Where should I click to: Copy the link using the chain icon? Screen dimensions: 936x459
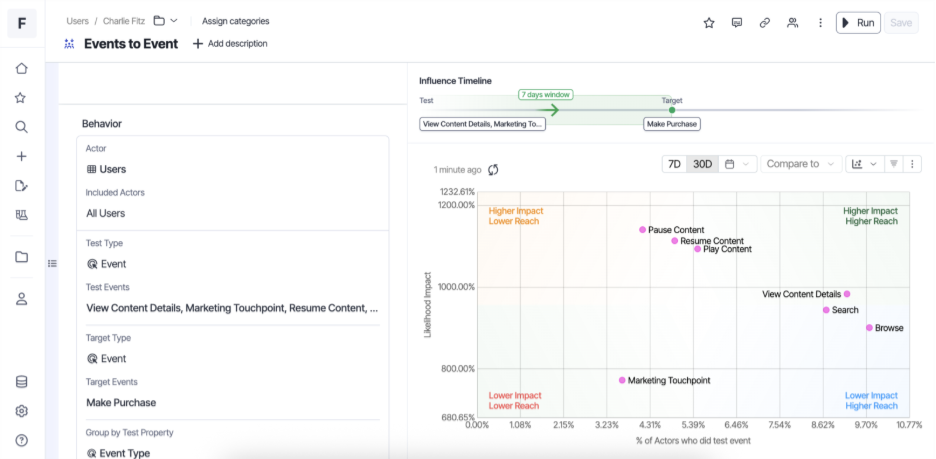coord(765,22)
